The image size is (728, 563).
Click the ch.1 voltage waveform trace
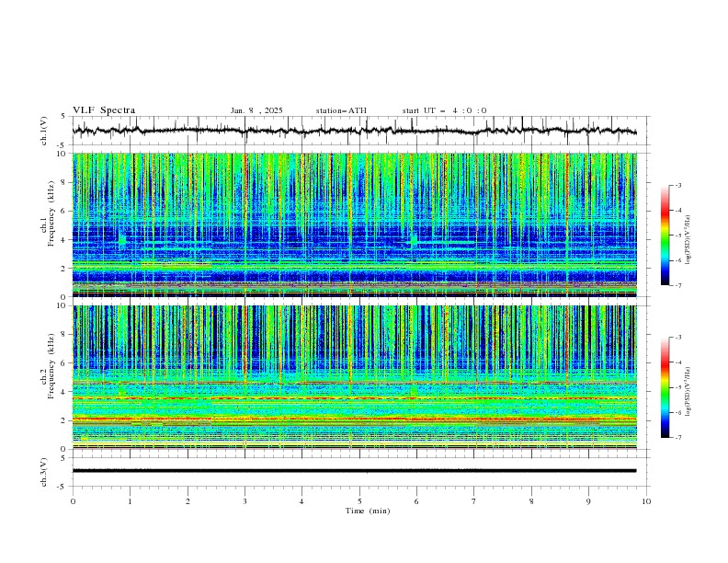[x=354, y=131]
